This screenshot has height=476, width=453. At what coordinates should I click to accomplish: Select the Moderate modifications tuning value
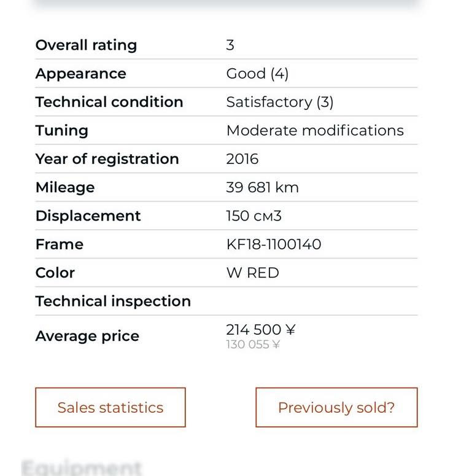click(x=315, y=131)
